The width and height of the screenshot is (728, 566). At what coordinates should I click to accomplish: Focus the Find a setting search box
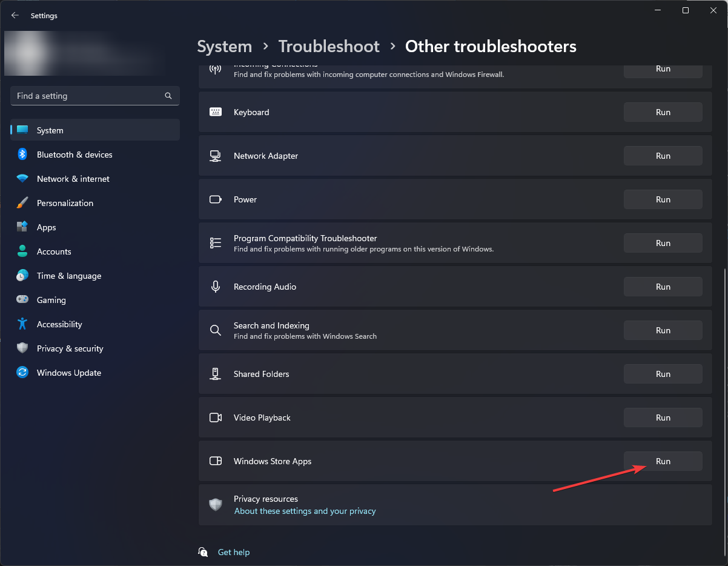[88, 96]
